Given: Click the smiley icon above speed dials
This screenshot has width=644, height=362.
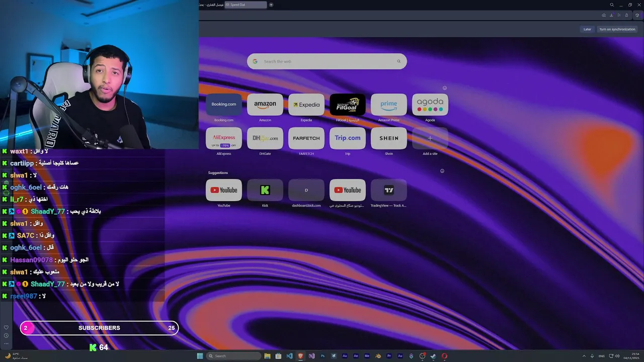Looking at the screenshot, I should pyautogui.click(x=445, y=88).
